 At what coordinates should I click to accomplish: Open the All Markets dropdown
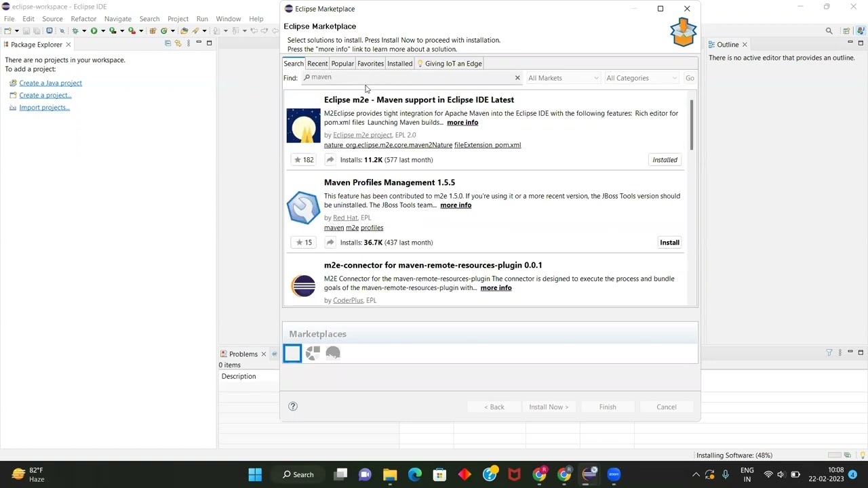click(563, 78)
